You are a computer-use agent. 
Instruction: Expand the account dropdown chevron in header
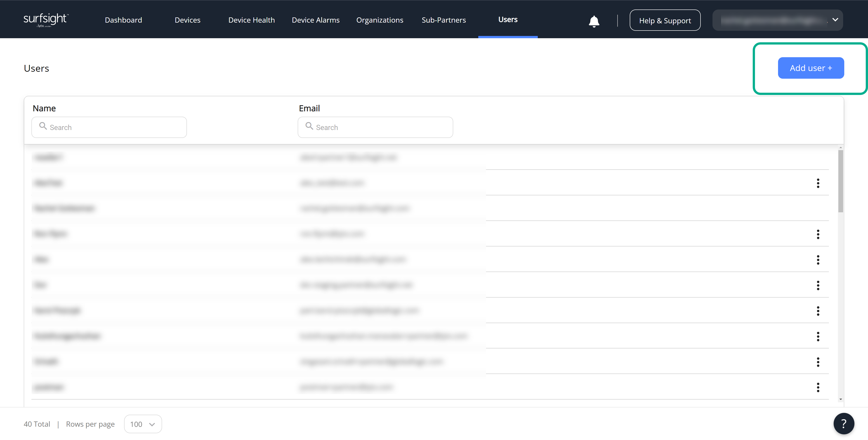coord(835,20)
